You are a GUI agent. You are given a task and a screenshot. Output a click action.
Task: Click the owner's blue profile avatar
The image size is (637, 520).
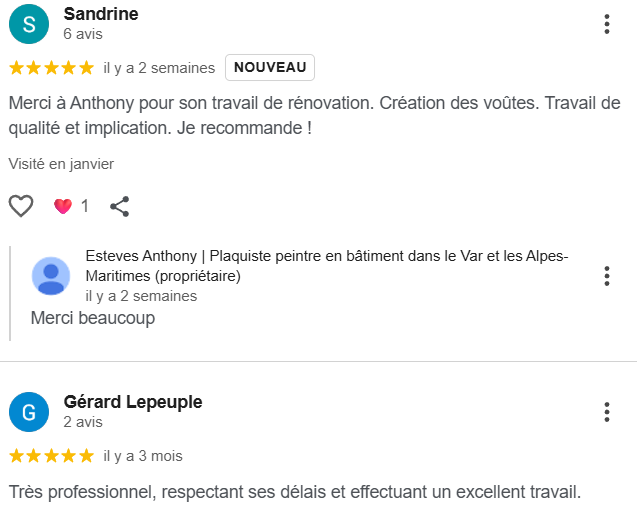click(x=50, y=276)
